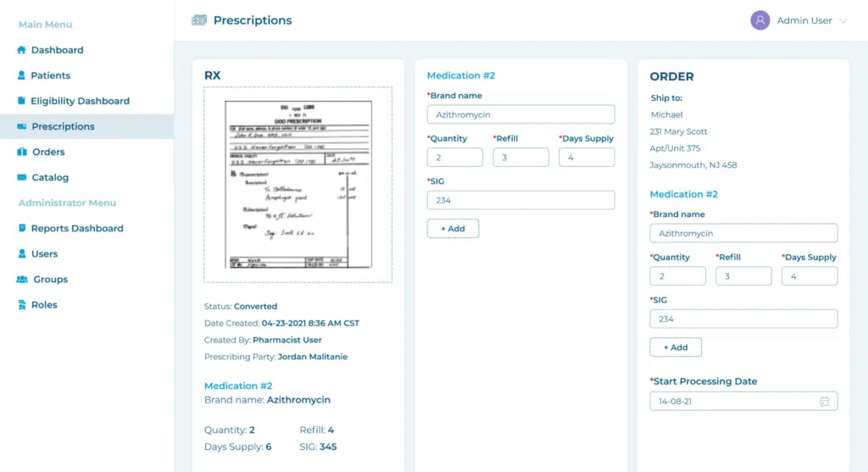Focus middle panel Refill field
Screen dimensions: 868x472
pyautogui.click(x=520, y=157)
